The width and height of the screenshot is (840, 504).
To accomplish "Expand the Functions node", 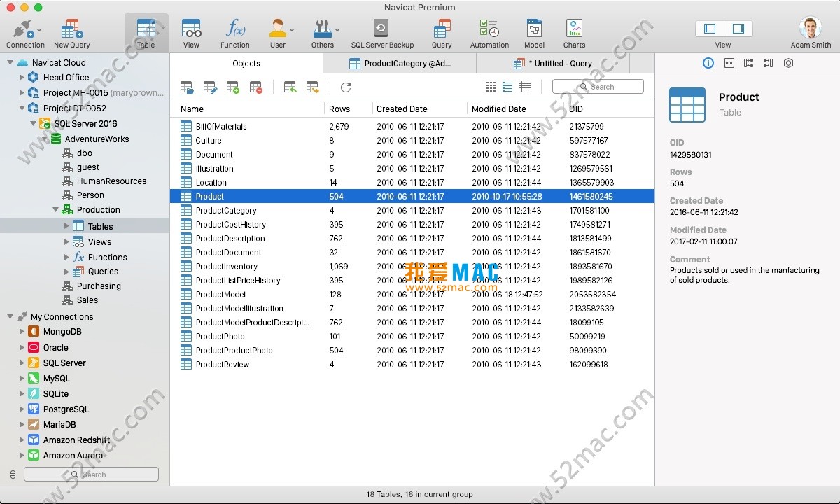I will pos(66,258).
